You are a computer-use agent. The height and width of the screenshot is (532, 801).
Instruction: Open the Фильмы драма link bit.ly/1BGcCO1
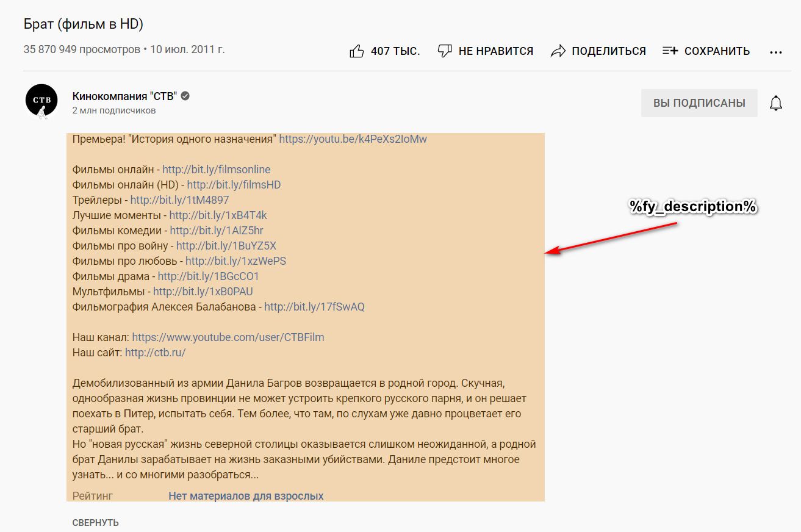tap(209, 276)
